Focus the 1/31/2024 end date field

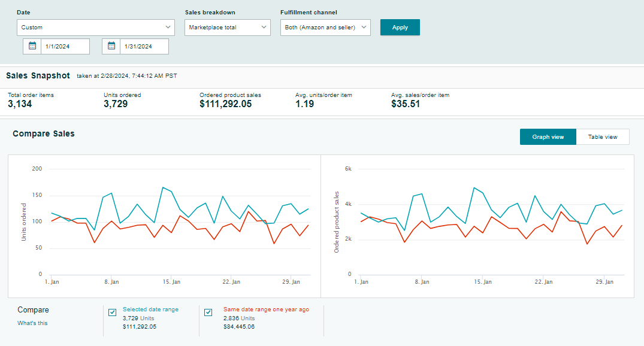click(x=144, y=47)
